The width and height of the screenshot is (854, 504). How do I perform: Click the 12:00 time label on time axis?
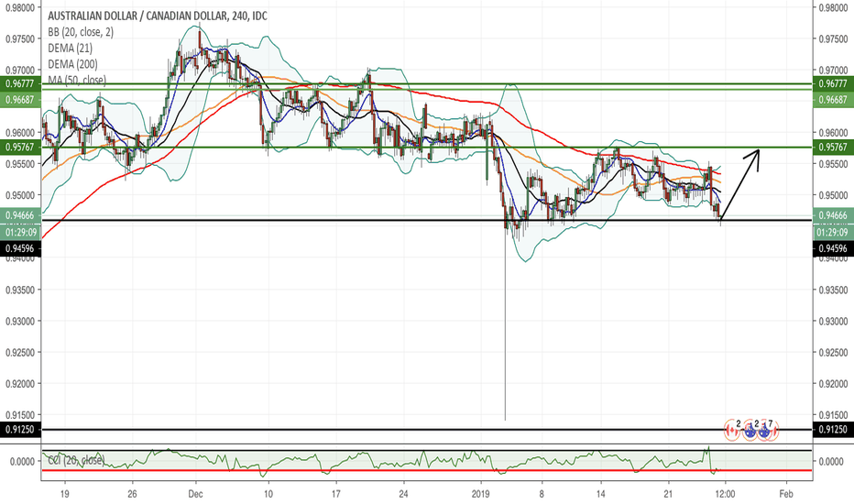pos(725,494)
